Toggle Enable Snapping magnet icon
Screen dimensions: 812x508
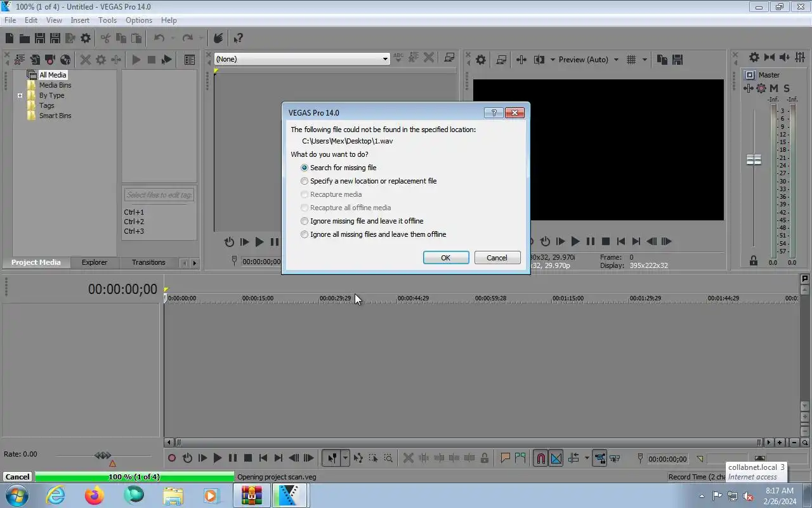[540, 458]
